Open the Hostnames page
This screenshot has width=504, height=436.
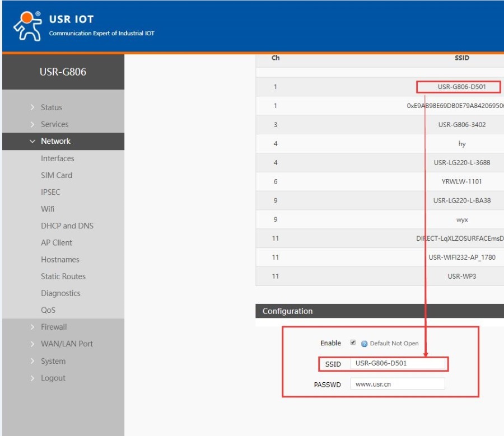(60, 260)
